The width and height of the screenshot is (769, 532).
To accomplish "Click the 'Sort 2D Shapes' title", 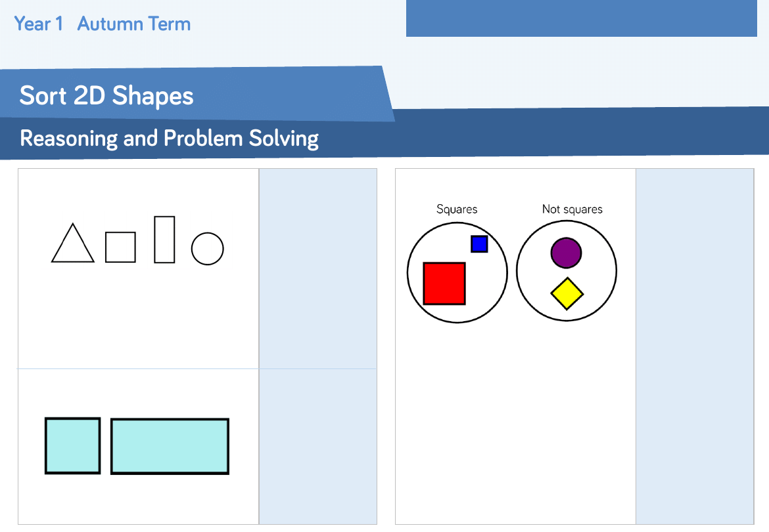I will 106,96.
